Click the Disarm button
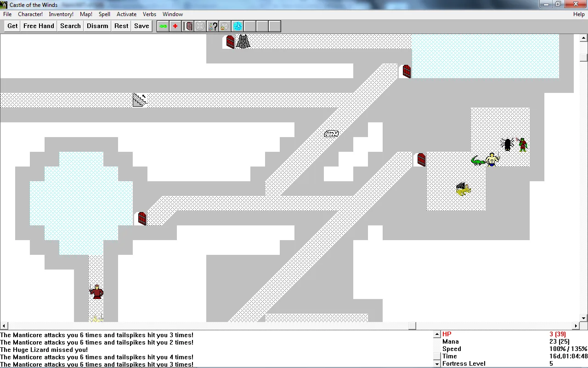Screen dimensions: 588x368 pyautogui.click(x=97, y=26)
